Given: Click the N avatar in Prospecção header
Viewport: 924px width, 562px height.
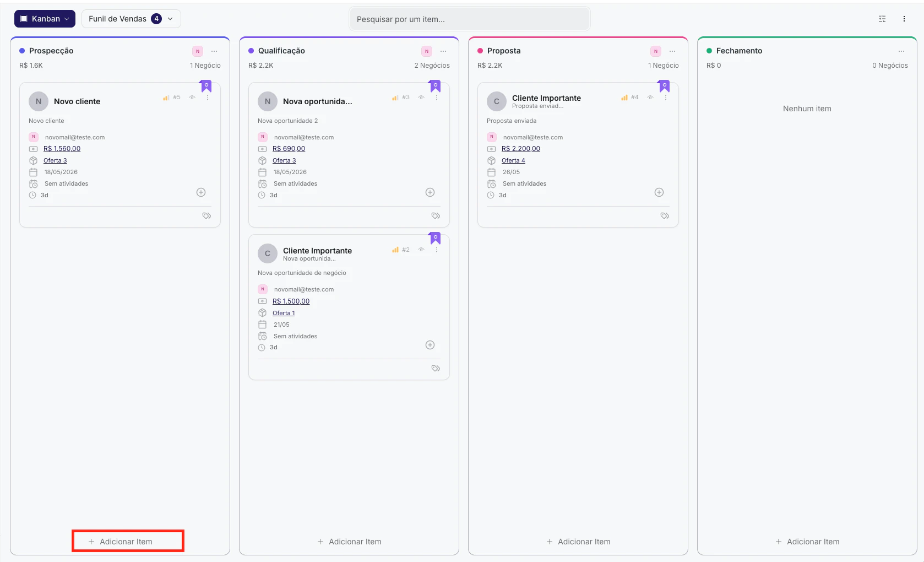Looking at the screenshot, I should tap(198, 51).
